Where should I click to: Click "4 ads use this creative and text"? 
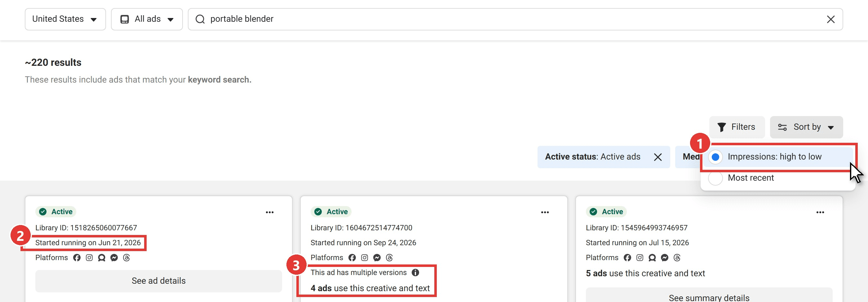pos(370,289)
